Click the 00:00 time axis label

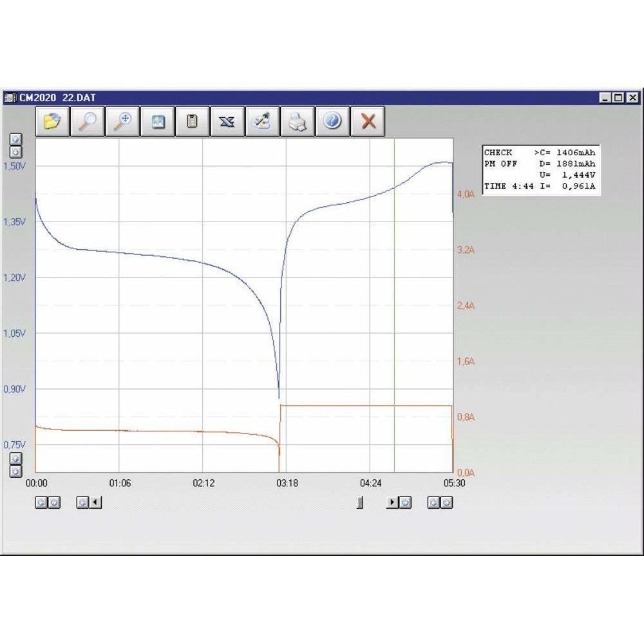37,484
